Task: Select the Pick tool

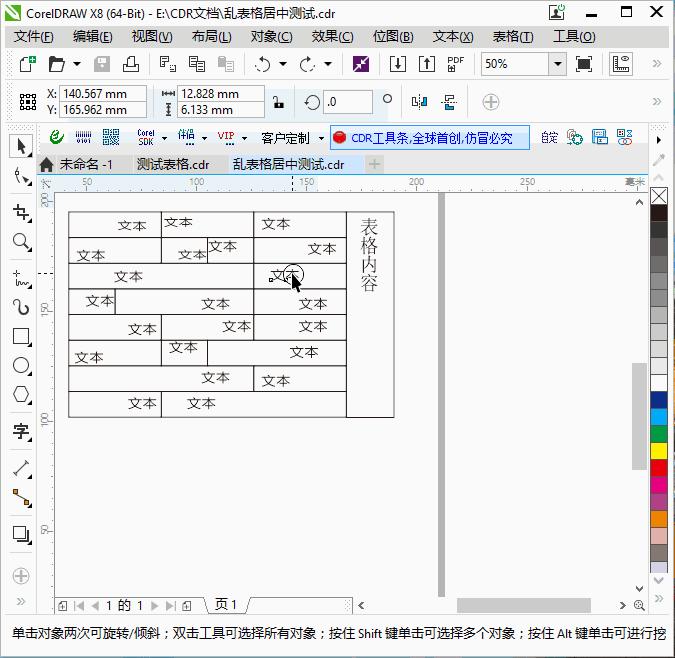Action: tap(21, 146)
